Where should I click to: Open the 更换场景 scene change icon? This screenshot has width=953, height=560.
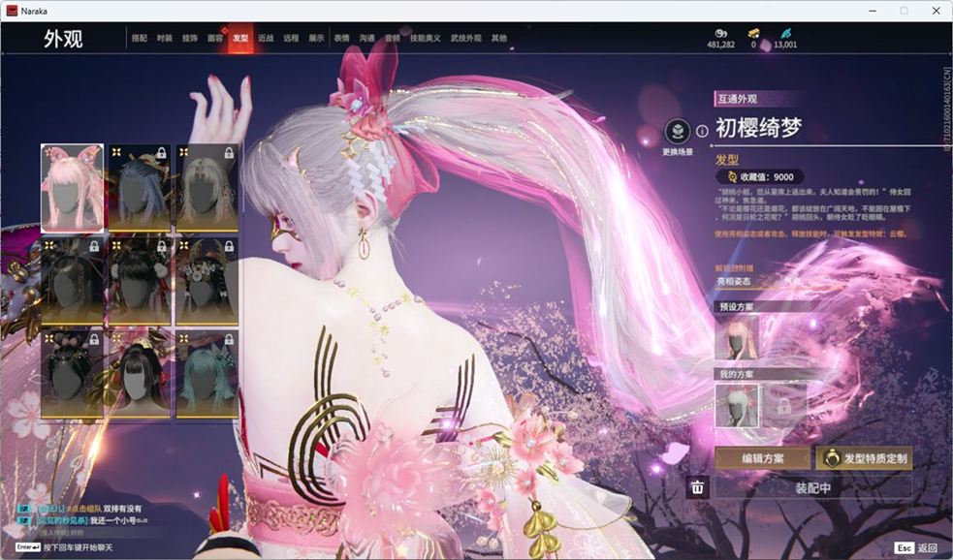tap(677, 131)
